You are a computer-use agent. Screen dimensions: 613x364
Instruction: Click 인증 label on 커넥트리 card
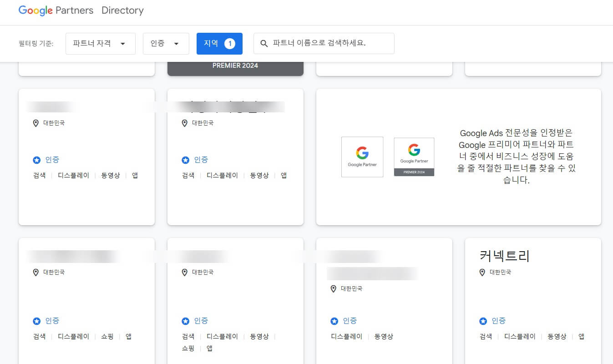(499, 321)
